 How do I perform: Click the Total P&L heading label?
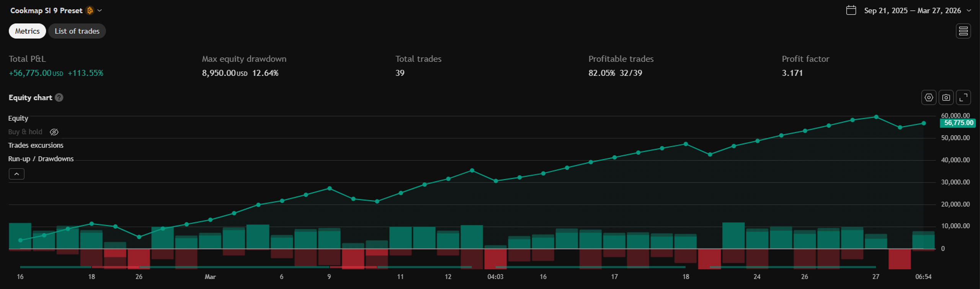(27, 59)
